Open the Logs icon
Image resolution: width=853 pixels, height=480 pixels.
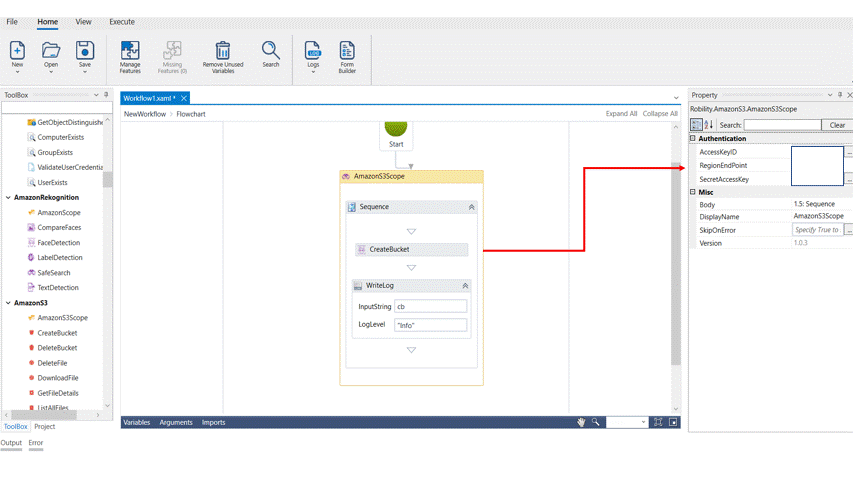313,51
